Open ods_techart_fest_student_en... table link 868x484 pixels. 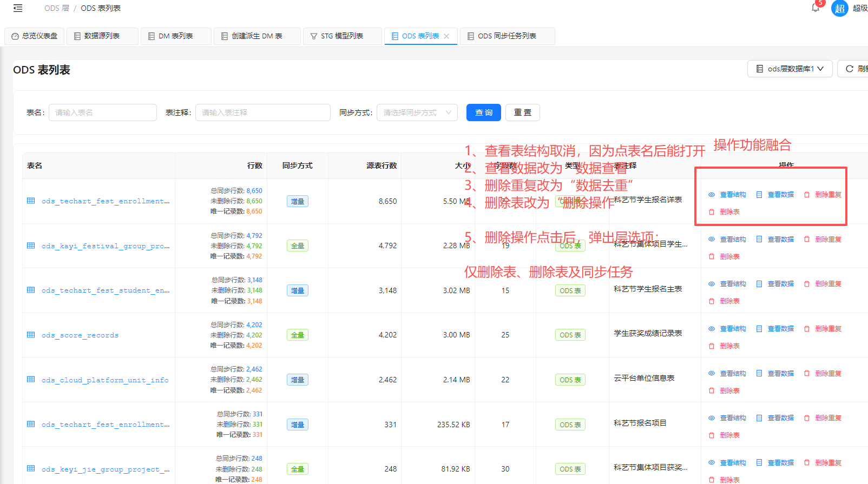(106, 290)
